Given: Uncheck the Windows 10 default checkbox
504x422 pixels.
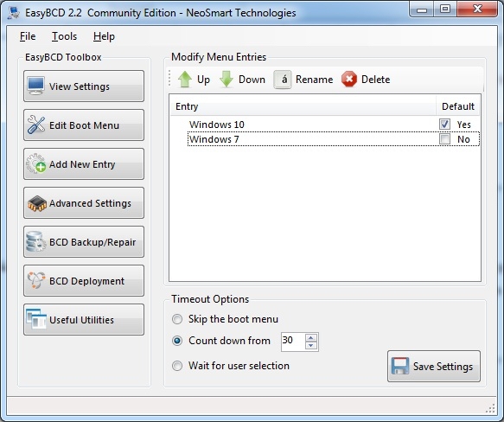Looking at the screenshot, I should pyautogui.click(x=444, y=125).
